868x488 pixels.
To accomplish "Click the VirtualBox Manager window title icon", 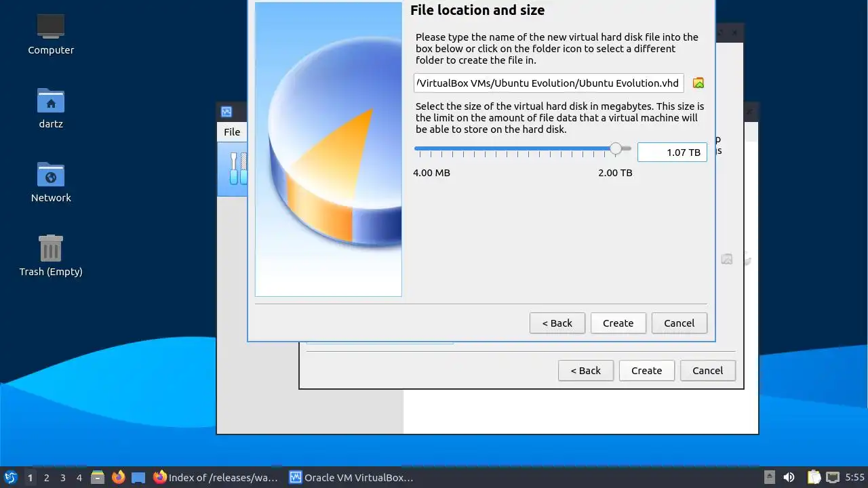I will 226,112.
